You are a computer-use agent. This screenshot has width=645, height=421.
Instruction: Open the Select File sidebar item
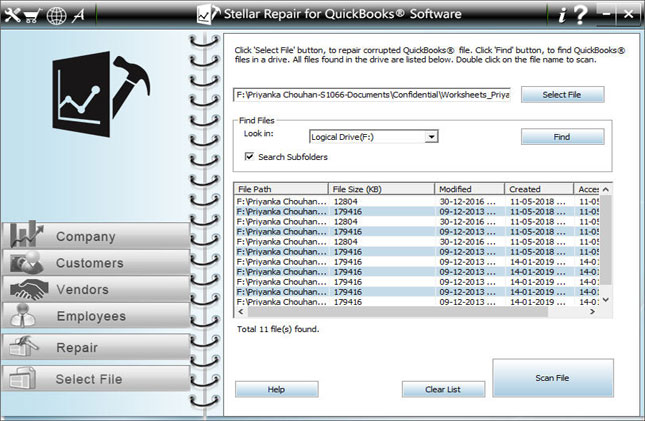coord(96,378)
